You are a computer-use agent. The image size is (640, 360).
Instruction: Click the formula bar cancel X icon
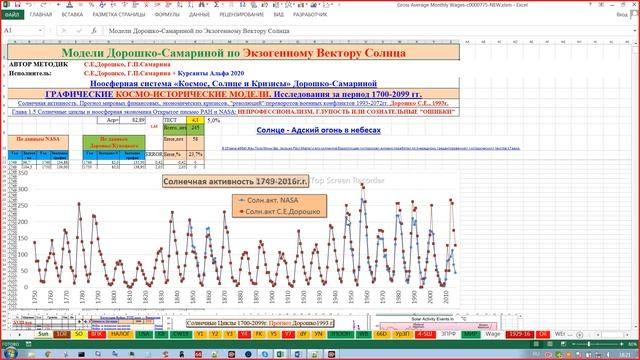(64, 31)
